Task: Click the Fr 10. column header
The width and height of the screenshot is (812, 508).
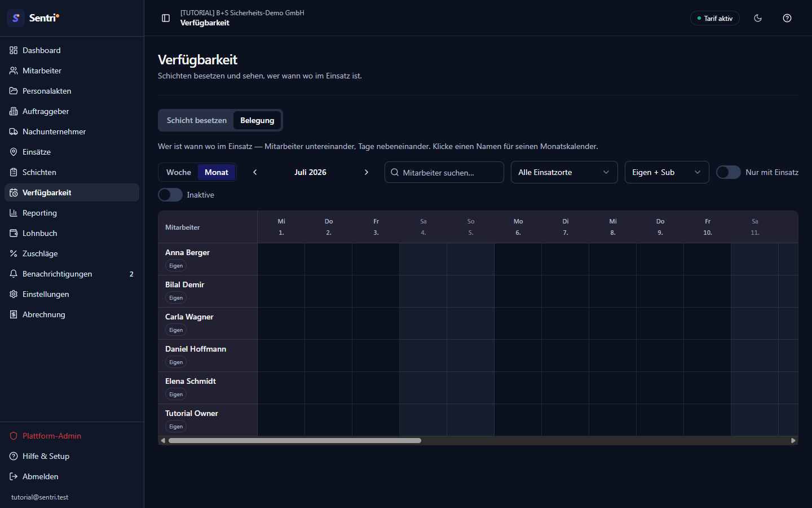Action: coord(708,227)
